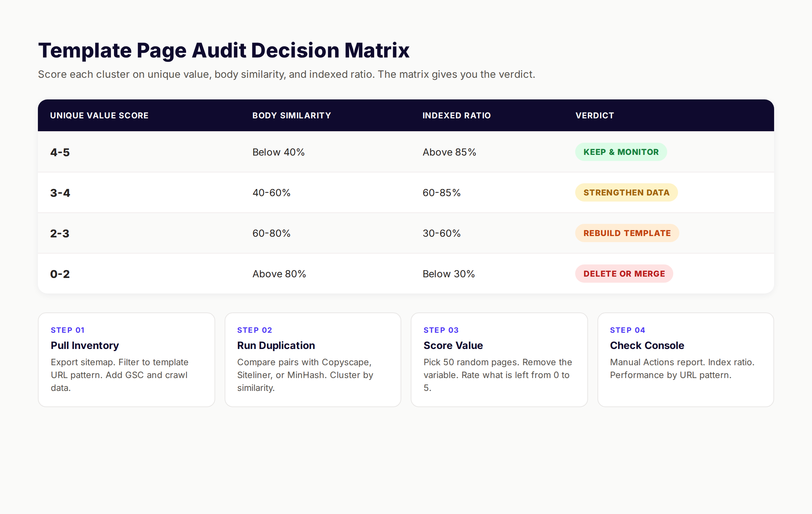The image size is (812, 514).
Task: Click the KEEP & MONITOR badge
Action: [621, 152]
